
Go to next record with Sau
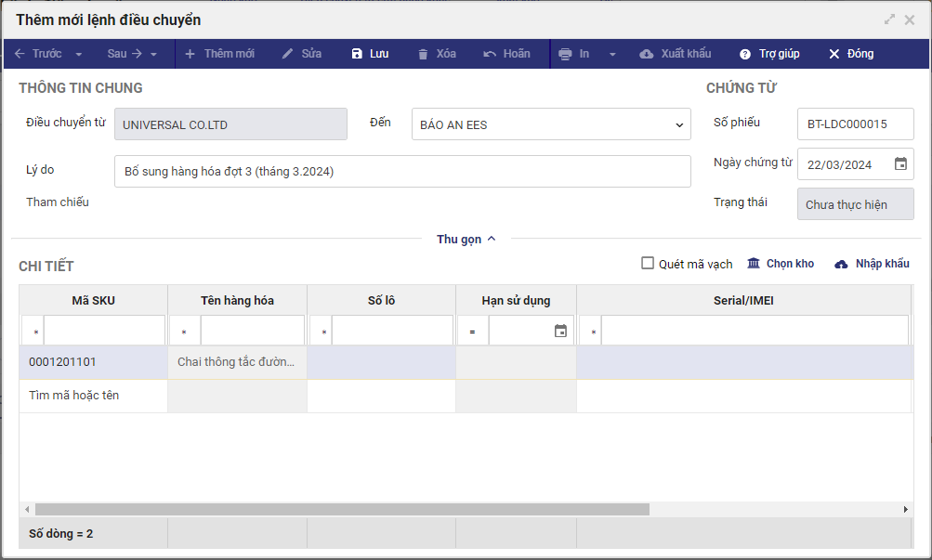click(x=125, y=54)
